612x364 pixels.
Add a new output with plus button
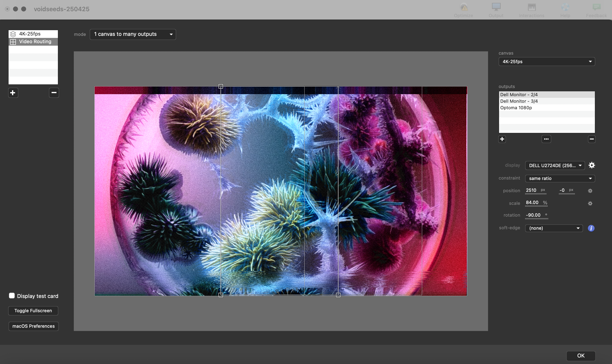pos(502,139)
